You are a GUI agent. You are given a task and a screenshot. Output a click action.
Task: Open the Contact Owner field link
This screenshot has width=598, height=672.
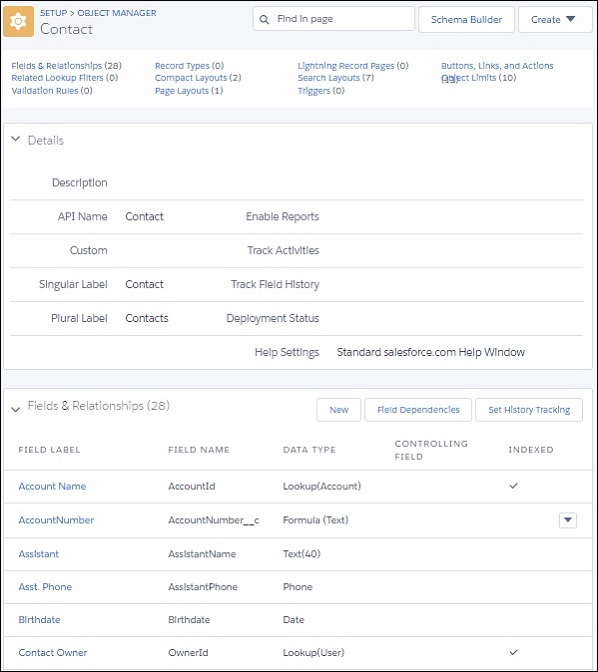coord(53,652)
